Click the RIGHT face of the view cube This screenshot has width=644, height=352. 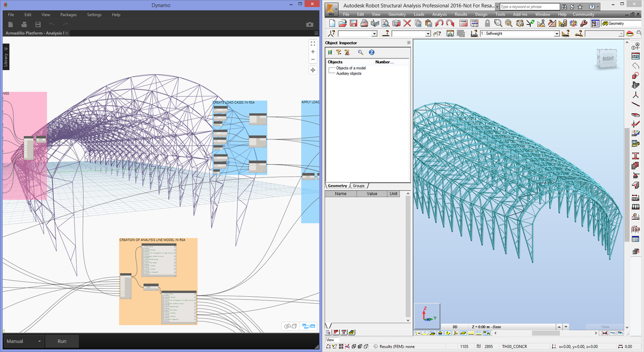(x=608, y=58)
